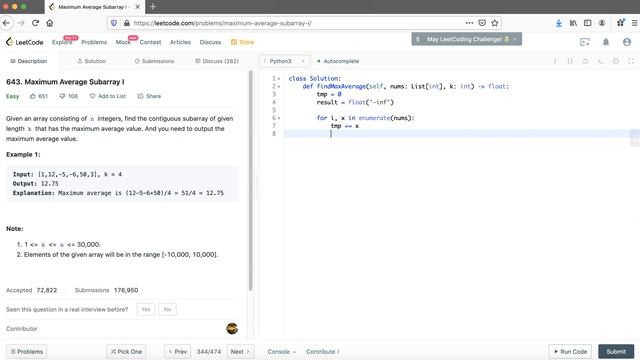The width and height of the screenshot is (640, 360).
Task: Open the LeetCode profile avatar
Action: 627,42
